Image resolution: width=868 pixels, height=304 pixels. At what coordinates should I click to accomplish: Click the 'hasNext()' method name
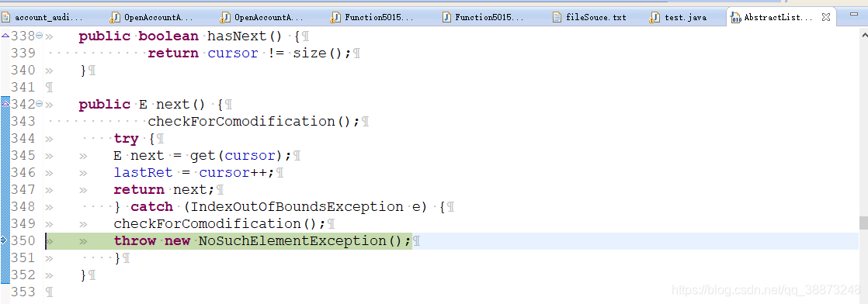click(x=245, y=36)
